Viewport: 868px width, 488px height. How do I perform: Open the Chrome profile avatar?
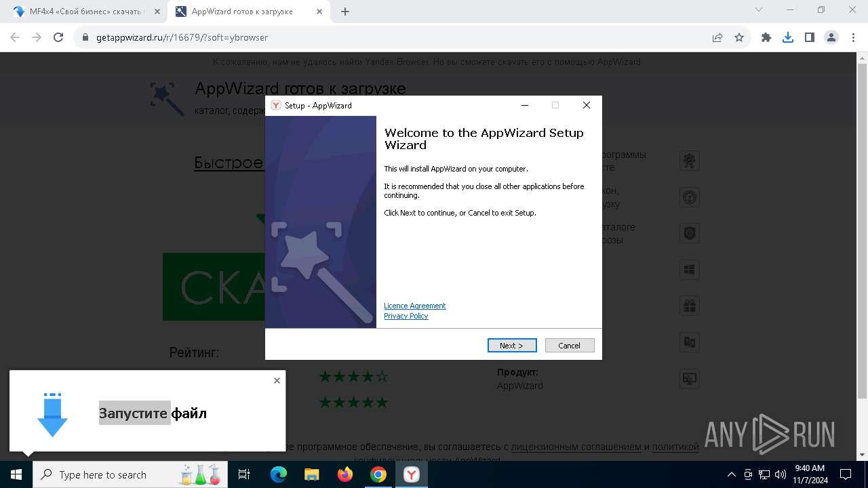tap(831, 37)
